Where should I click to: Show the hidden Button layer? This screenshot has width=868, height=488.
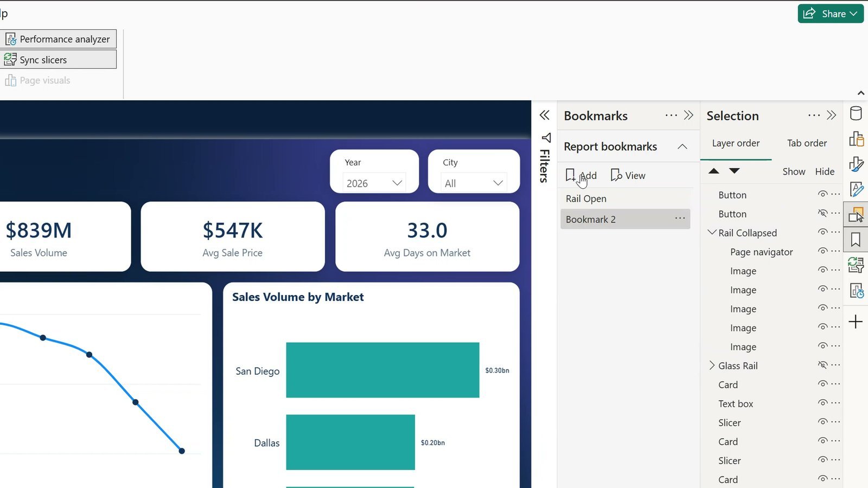click(822, 213)
